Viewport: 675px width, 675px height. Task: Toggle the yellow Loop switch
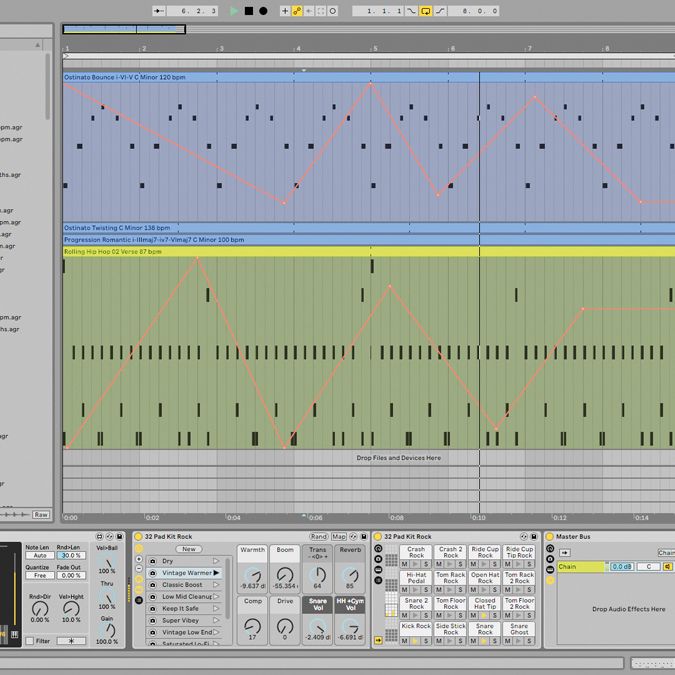(x=425, y=11)
